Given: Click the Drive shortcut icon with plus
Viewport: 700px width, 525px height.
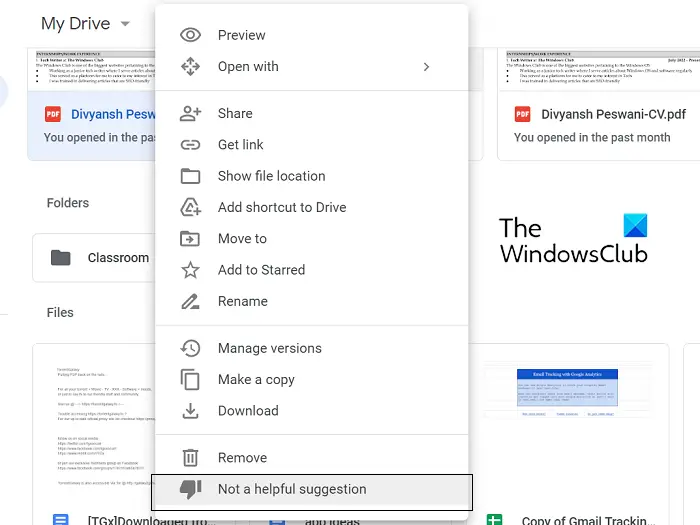Looking at the screenshot, I should coord(191,207).
